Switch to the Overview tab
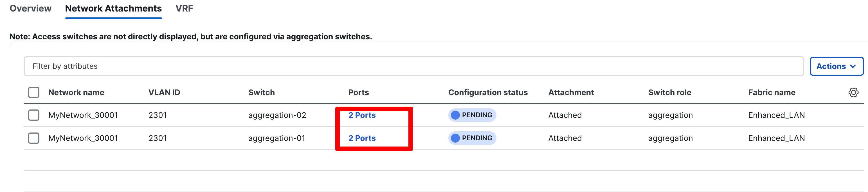The height and width of the screenshot is (192, 868). (x=30, y=8)
